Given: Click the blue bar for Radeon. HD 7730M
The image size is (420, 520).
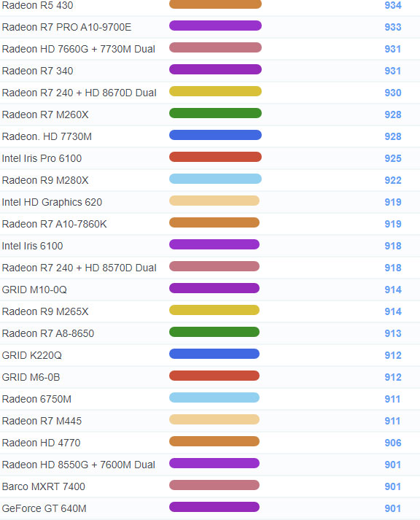Looking at the screenshot, I should 216,135.
